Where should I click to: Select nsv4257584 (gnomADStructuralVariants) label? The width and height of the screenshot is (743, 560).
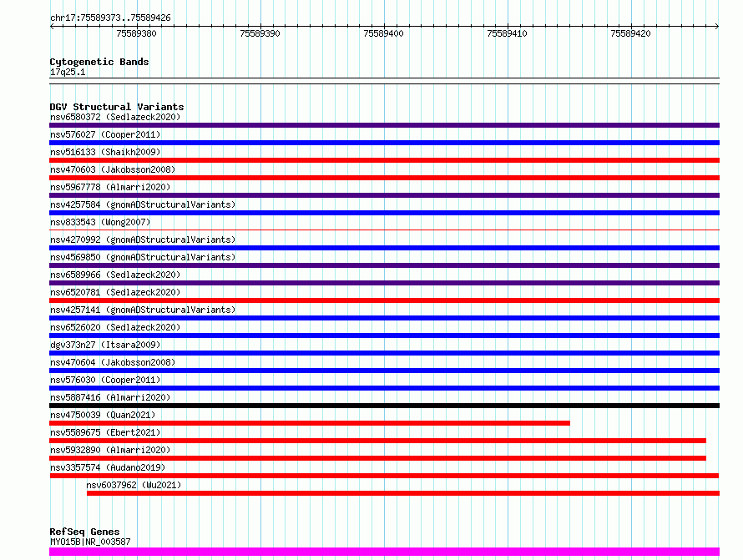143,204
